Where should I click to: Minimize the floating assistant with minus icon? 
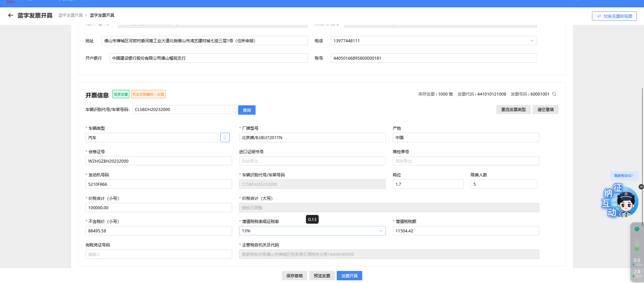641,187
